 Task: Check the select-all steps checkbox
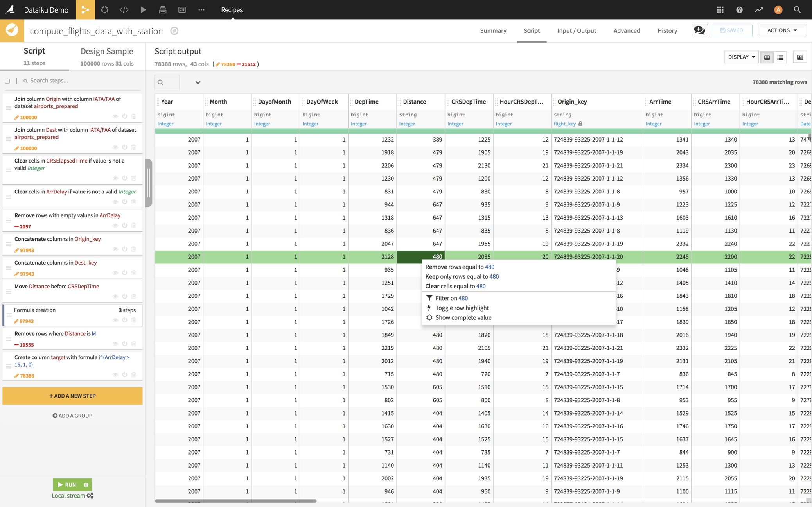7,81
